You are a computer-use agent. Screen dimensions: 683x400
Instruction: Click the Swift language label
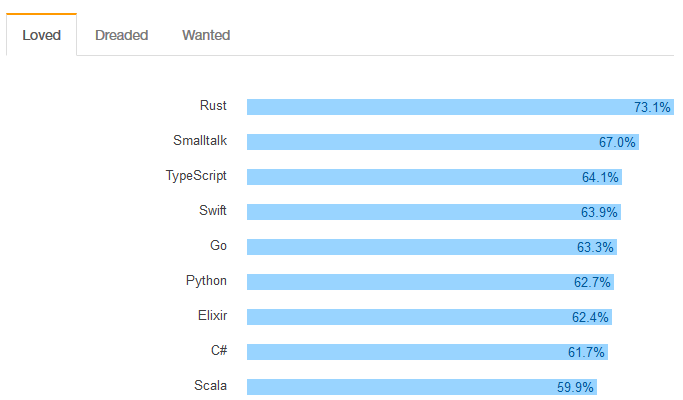[x=213, y=211]
